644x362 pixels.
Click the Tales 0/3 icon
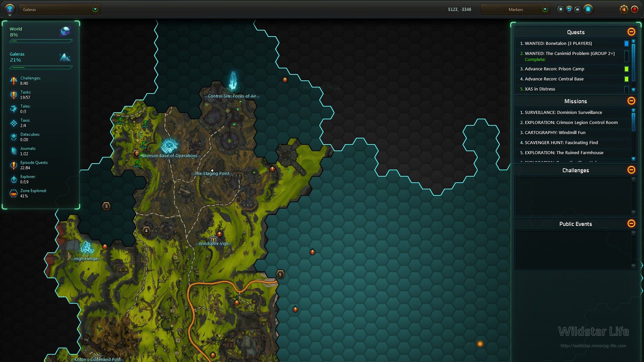point(13,109)
